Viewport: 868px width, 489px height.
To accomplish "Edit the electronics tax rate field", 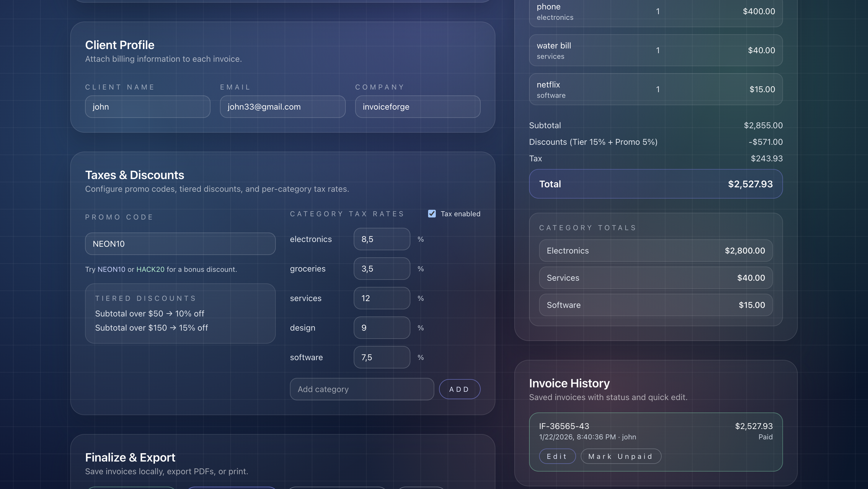I will 381,239.
